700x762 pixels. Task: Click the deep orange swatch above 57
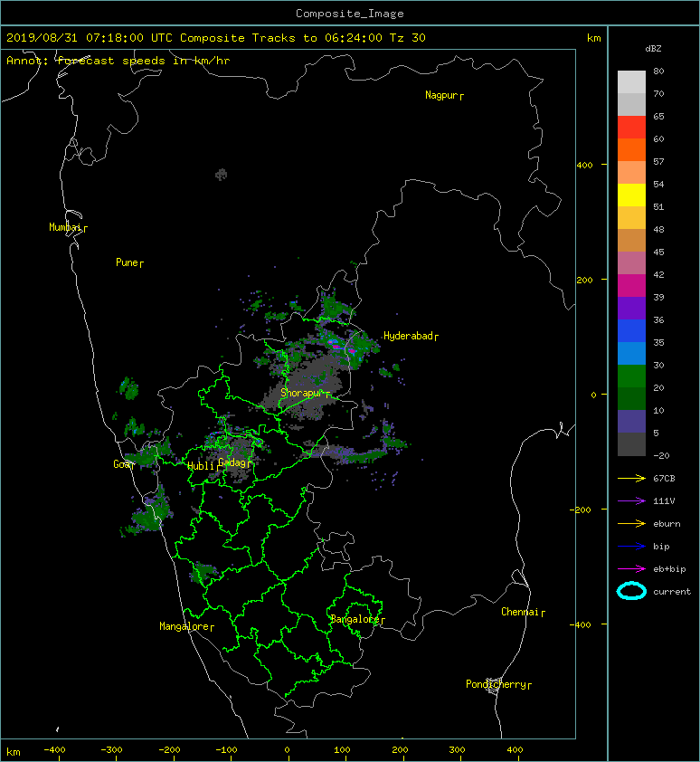pyautogui.click(x=631, y=149)
